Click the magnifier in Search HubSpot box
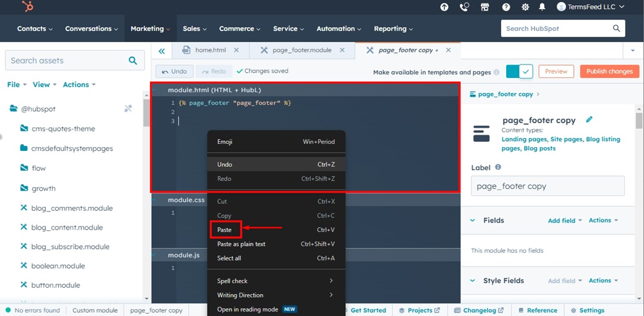644x316 pixels. 616,28
